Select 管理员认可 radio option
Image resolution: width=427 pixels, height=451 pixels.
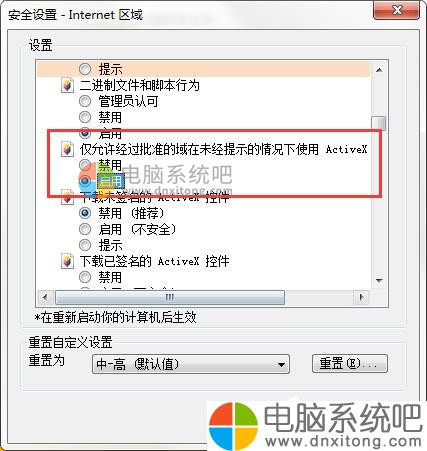tap(85, 101)
